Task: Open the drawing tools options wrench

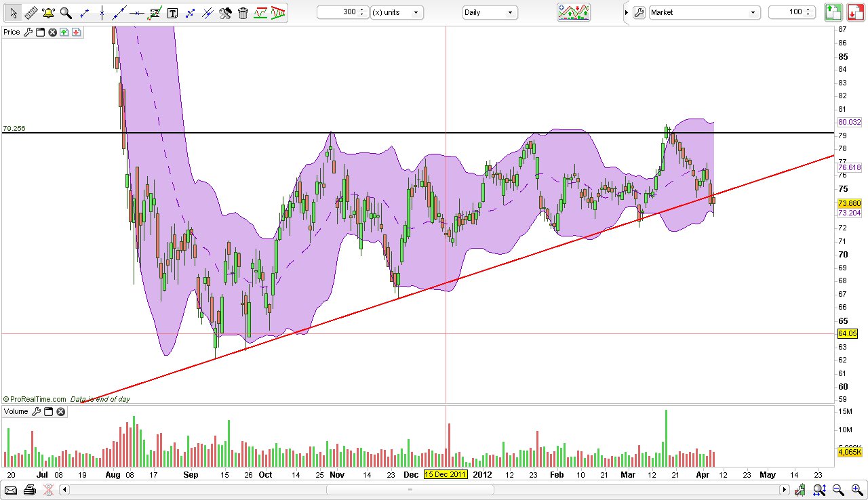Action: pos(224,12)
